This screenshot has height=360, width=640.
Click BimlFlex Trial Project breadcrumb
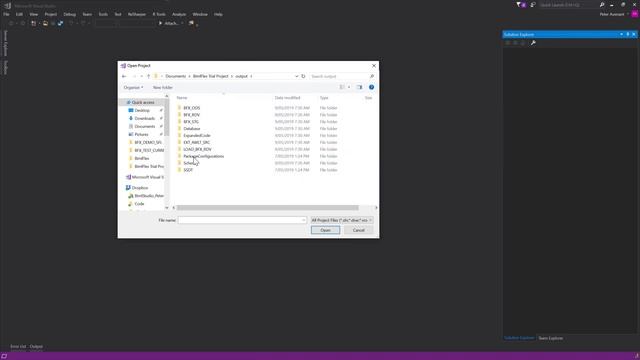pyautogui.click(x=211, y=76)
